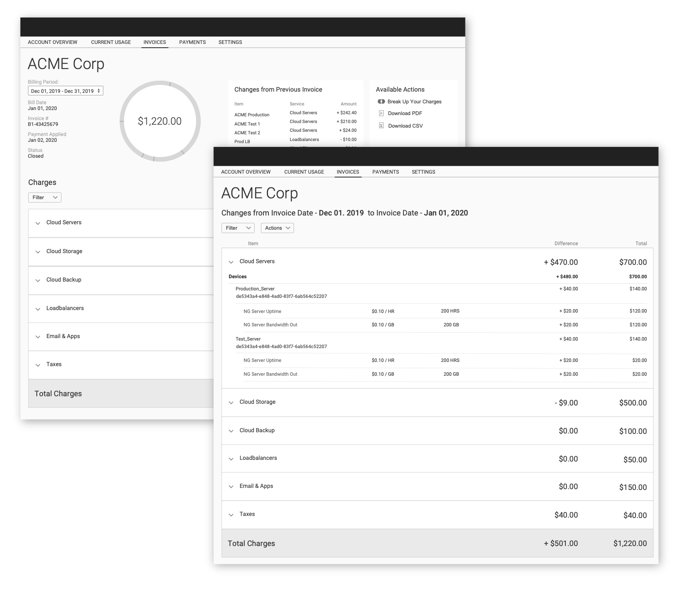Switch to Payments tab in back window
The height and width of the screenshot is (595, 700).
(192, 42)
